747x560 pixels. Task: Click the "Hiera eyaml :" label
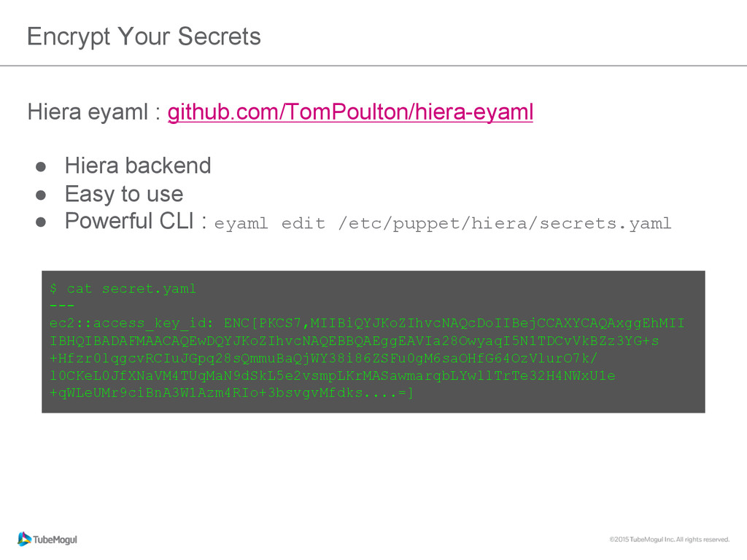click(x=94, y=113)
